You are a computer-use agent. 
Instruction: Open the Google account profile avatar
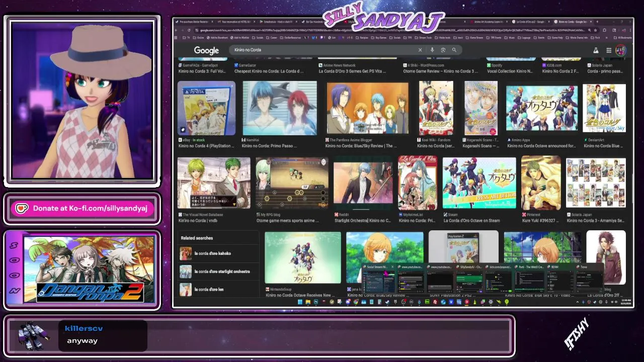[621, 50]
